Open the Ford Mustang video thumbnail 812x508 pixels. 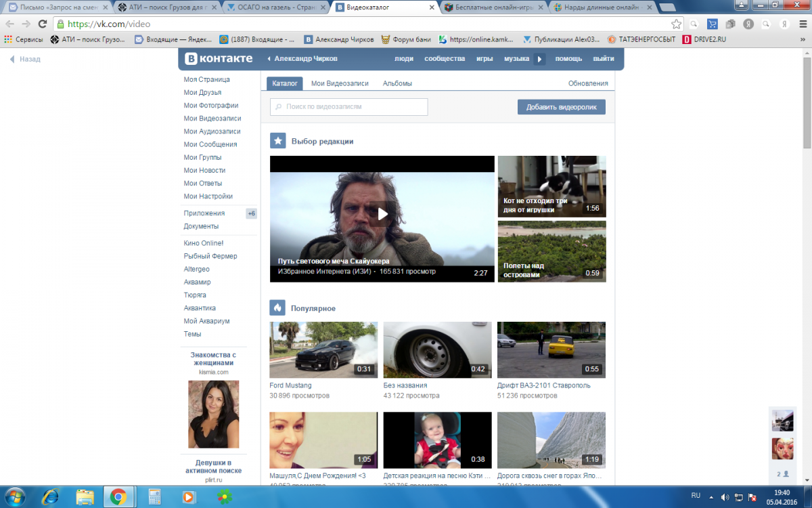point(323,350)
